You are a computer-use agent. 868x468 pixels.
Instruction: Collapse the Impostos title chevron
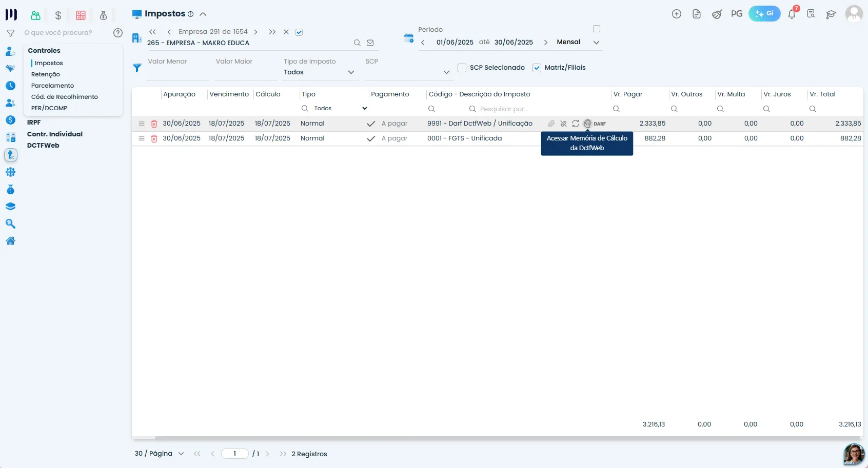tap(203, 14)
